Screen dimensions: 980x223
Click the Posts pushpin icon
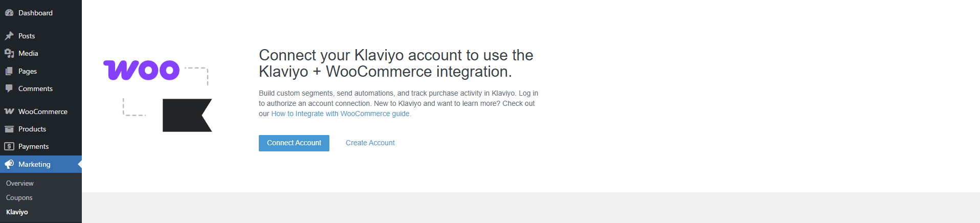click(x=9, y=36)
